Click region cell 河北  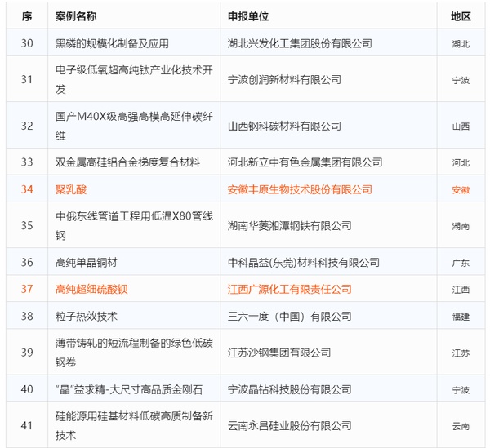click(x=461, y=163)
